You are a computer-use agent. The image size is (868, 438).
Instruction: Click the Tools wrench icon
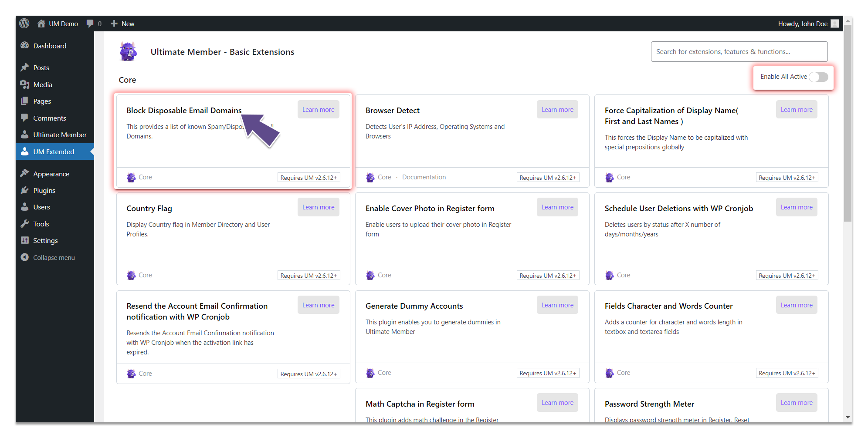click(25, 224)
